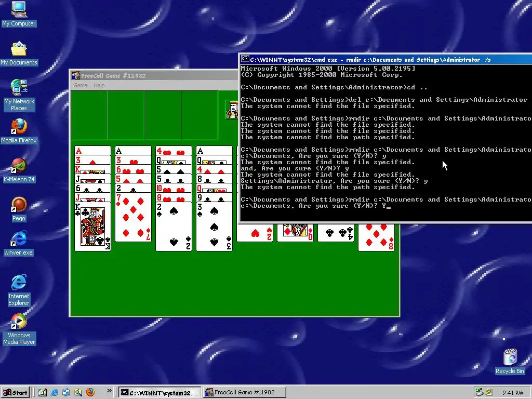
Task: Select the K-Meleon 74 desktop shortcut
Action: [19, 170]
